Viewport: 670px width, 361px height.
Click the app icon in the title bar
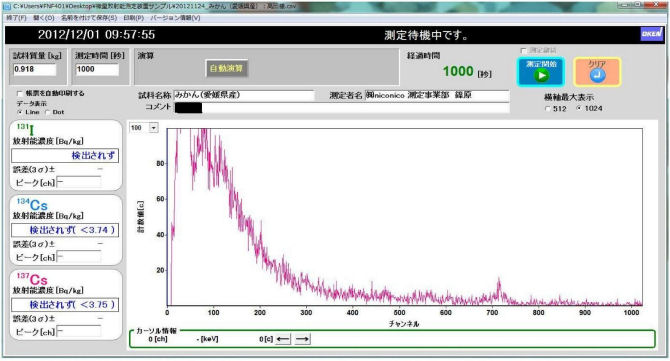[x=7, y=6]
